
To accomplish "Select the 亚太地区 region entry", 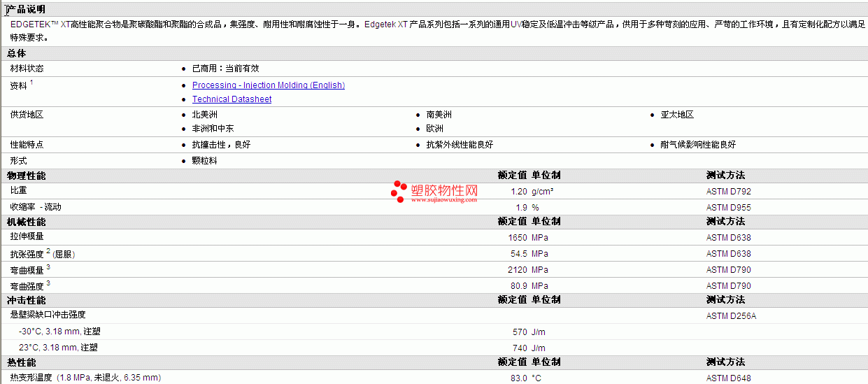I will [677, 115].
